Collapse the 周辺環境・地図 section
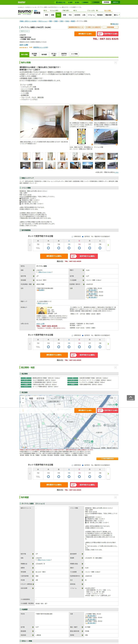The width and height of the screenshot is (138, 644). [x=115, y=367]
